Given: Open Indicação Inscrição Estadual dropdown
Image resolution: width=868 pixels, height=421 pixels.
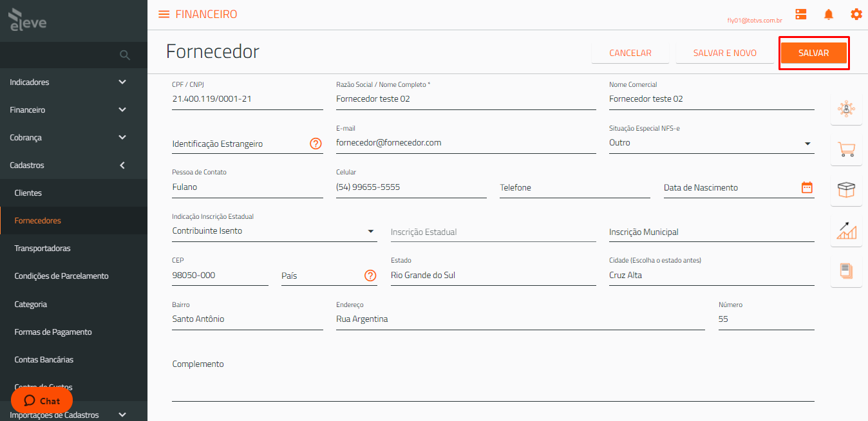Looking at the screenshot, I should click(274, 231).
